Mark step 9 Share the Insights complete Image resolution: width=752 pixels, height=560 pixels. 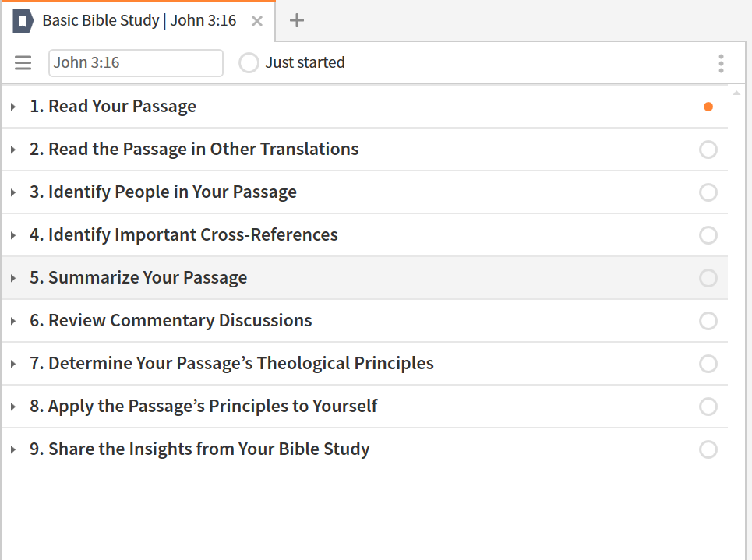[708, 449]
